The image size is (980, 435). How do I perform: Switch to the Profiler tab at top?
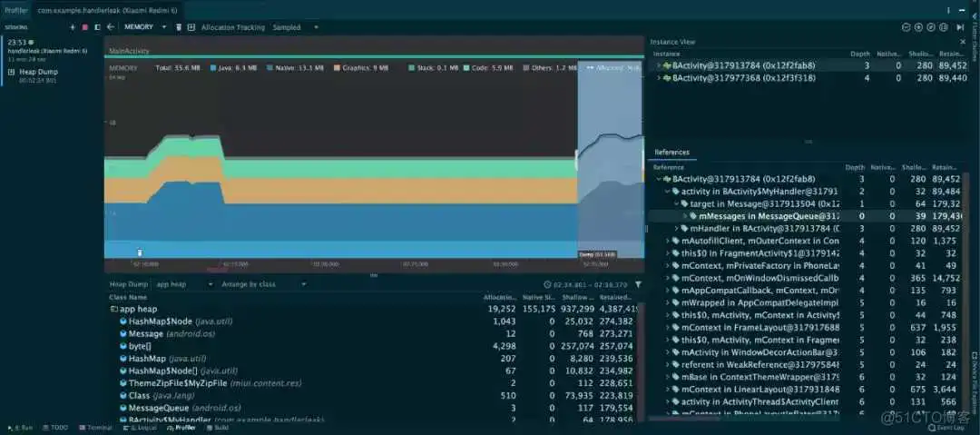15,11
